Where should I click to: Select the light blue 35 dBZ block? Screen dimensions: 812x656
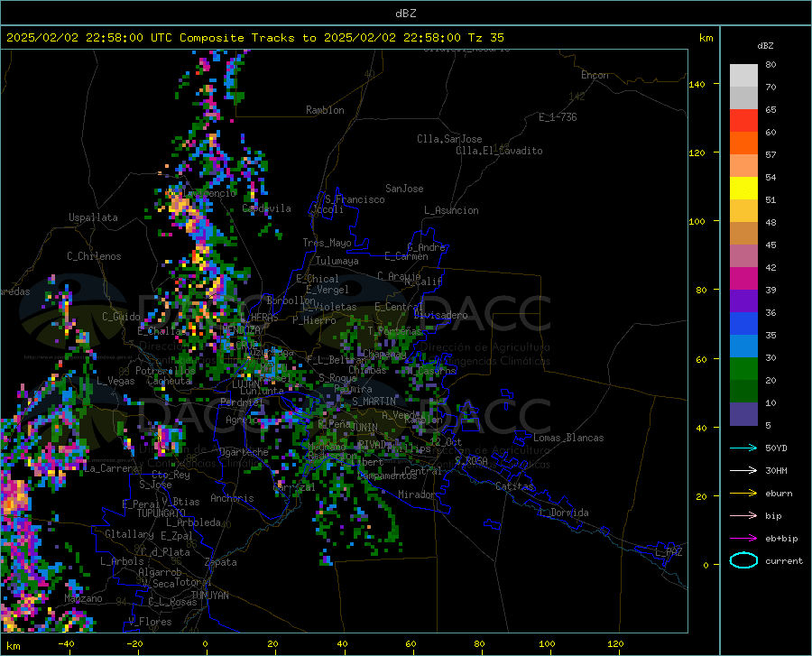(x=743, y=346)
